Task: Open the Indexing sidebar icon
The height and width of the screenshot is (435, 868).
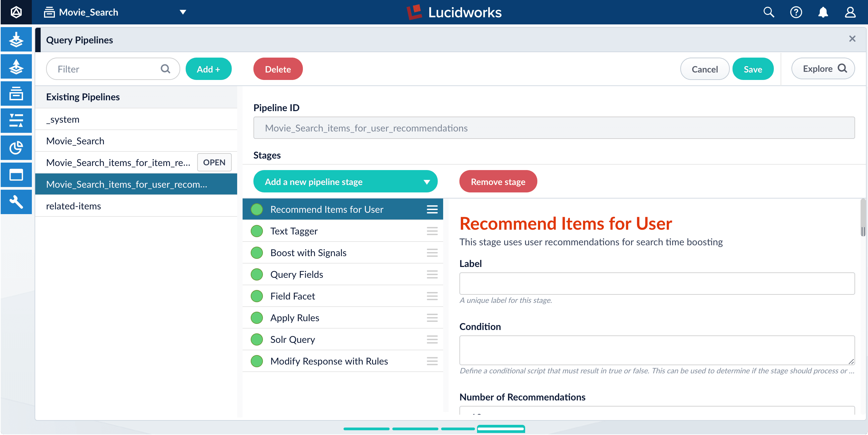Action: [16, 40]
